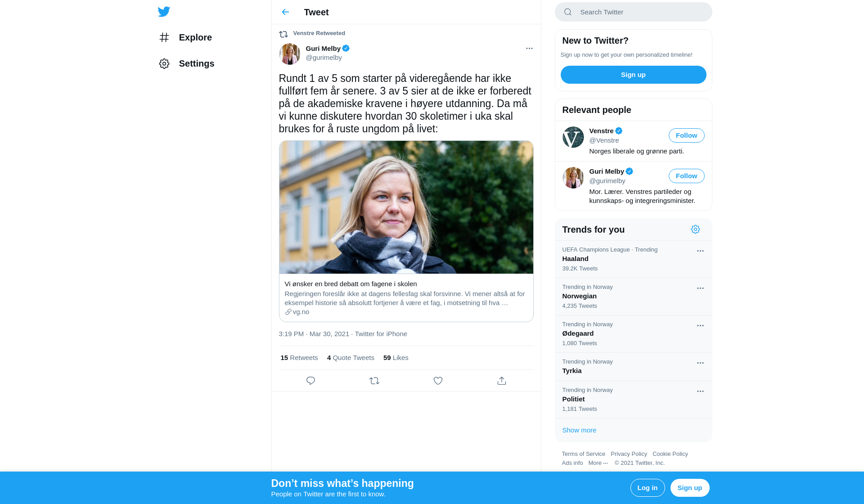Open more options for Haaland trend
864x504 pixels.
pos(700,251)
